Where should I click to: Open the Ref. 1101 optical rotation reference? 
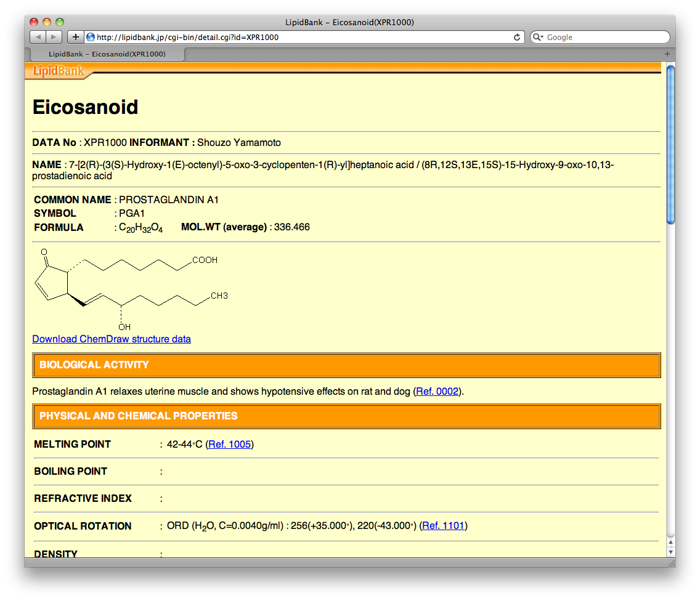pos(443,526)
